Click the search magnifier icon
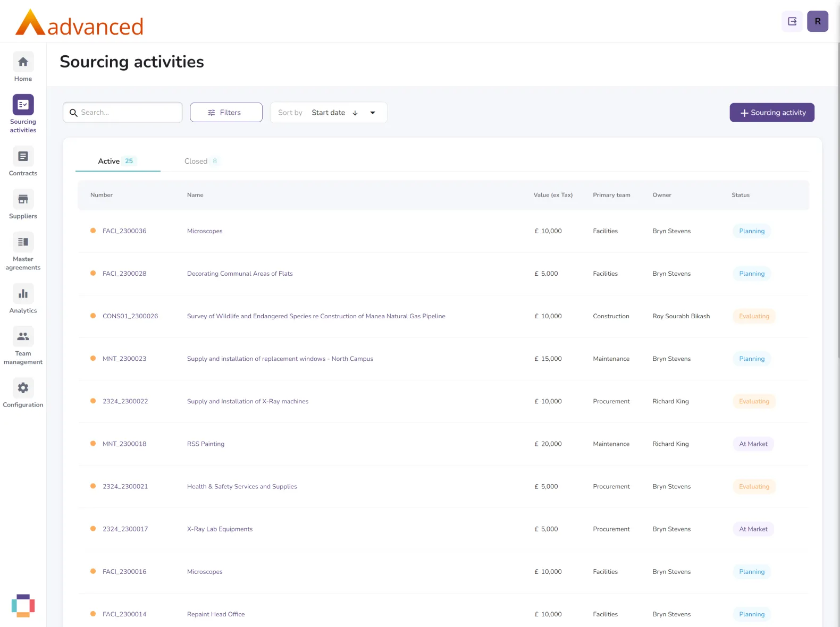Viewport: 840px width, 627px height. pos(73,113)
